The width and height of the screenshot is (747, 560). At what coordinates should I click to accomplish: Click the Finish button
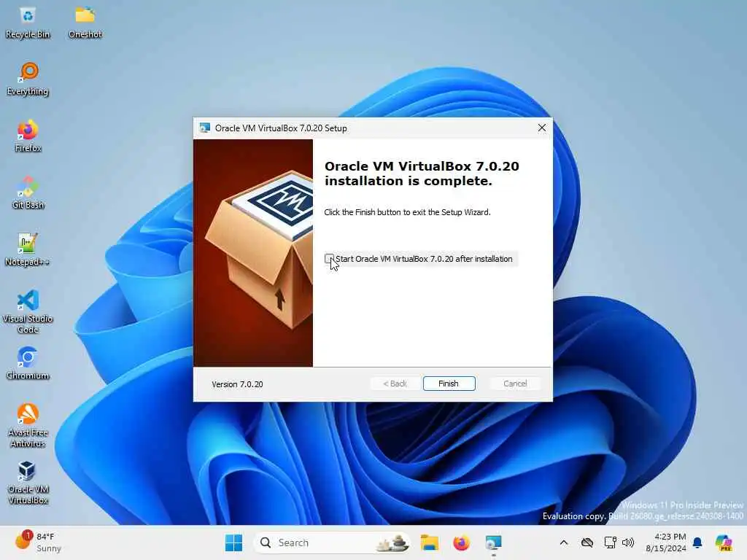(449, 384)
